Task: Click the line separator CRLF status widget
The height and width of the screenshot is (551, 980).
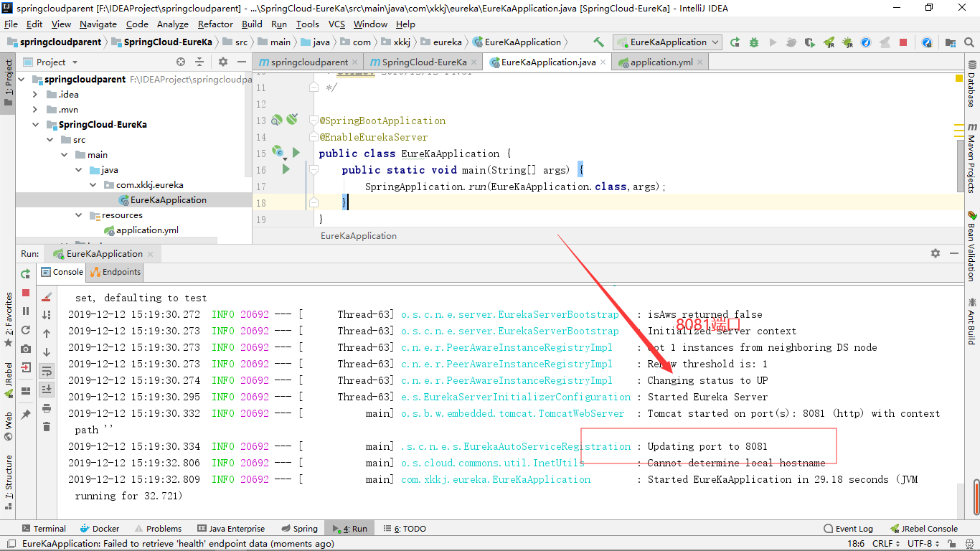Action: pyautogui.click(x=887, y=544)
